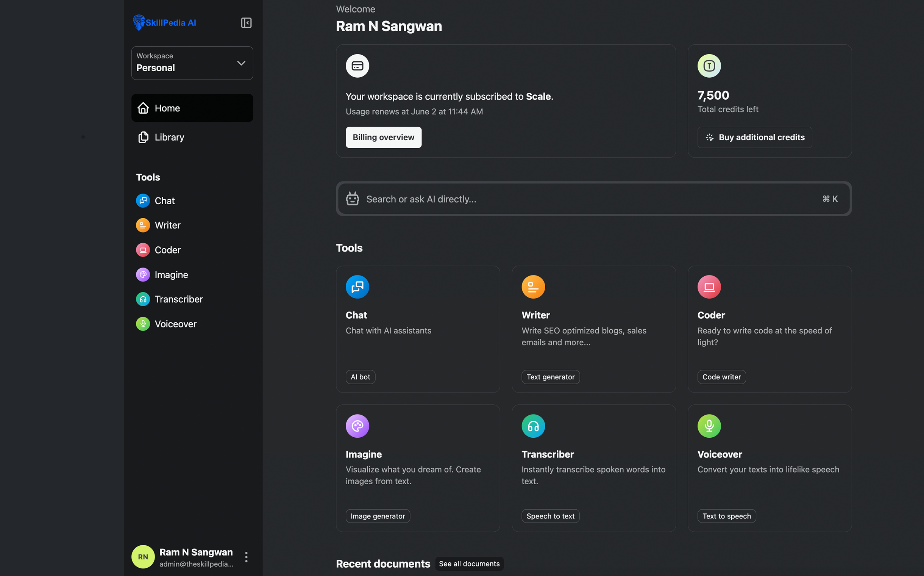Open the Coder card title
The height and width of the screenshot is (576, 924).
coord(711,315)
